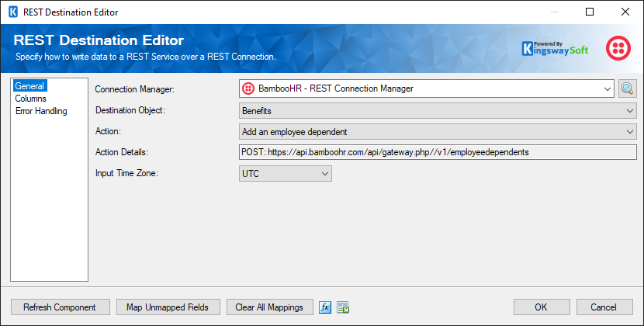Viewport: 644px width, 326px height.
Task: Click the Map Unmapped Fields button
Action: pos(168,307)
